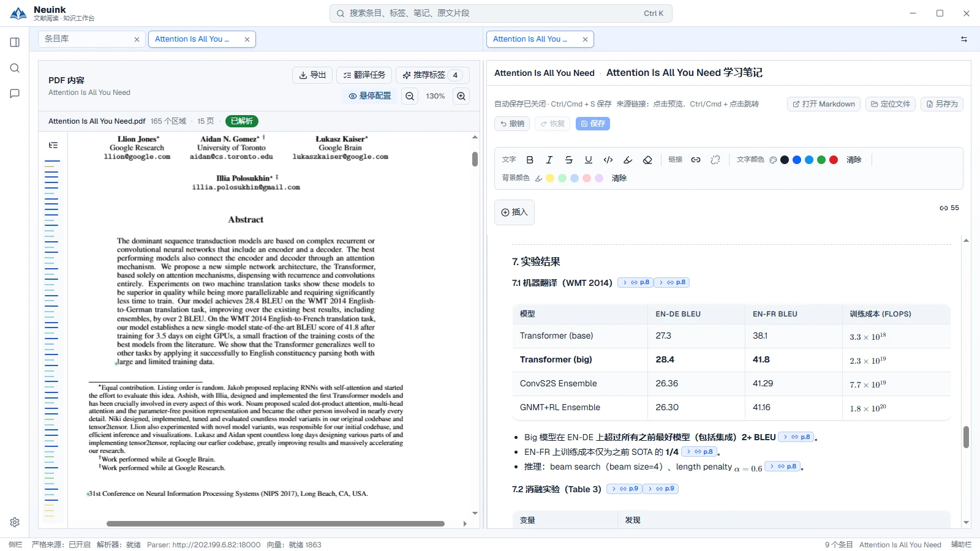This screenshot has height=551, width=980.
Task: Toggle italic formatting
Action: click(549, 160)
